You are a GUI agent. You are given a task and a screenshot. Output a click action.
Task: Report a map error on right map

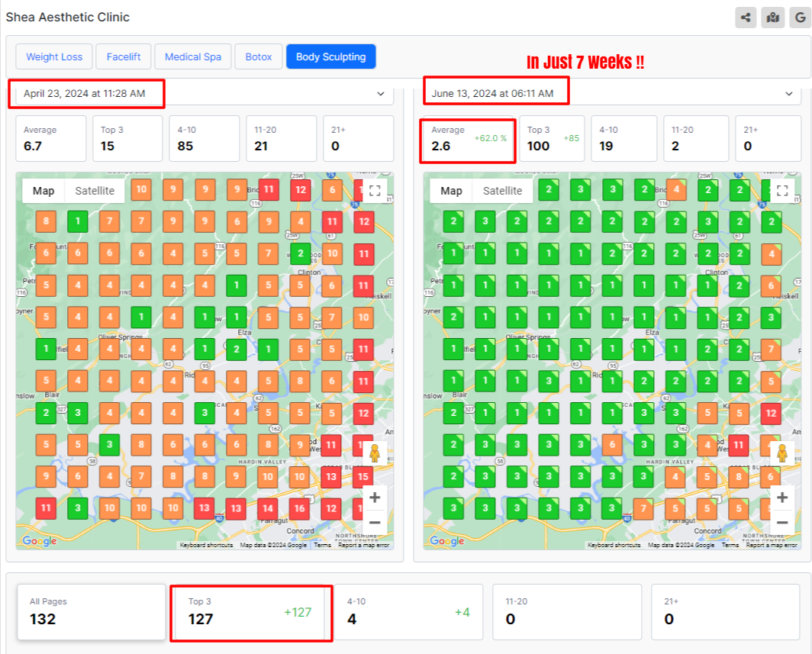[772, 545]
